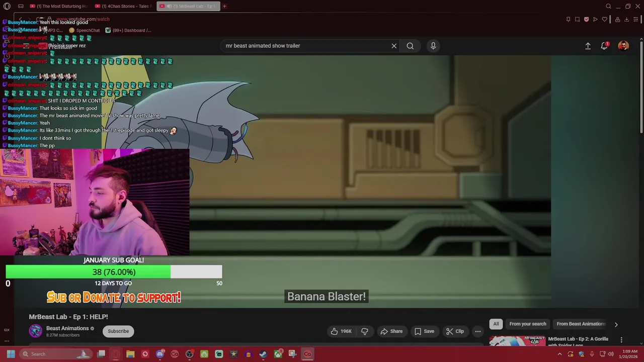This screenshot has width=644, height=362.
Task: Open the Windows Start menu
Action: pos(11,354)
